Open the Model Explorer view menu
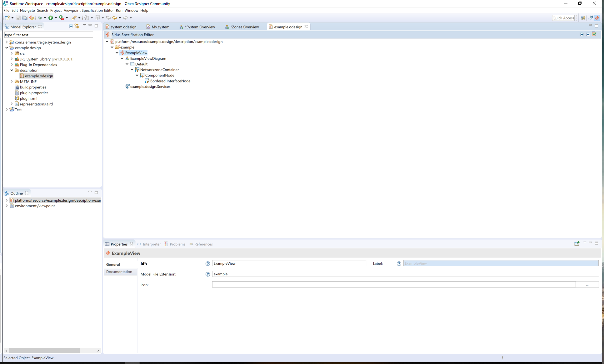 pos(85,25)
